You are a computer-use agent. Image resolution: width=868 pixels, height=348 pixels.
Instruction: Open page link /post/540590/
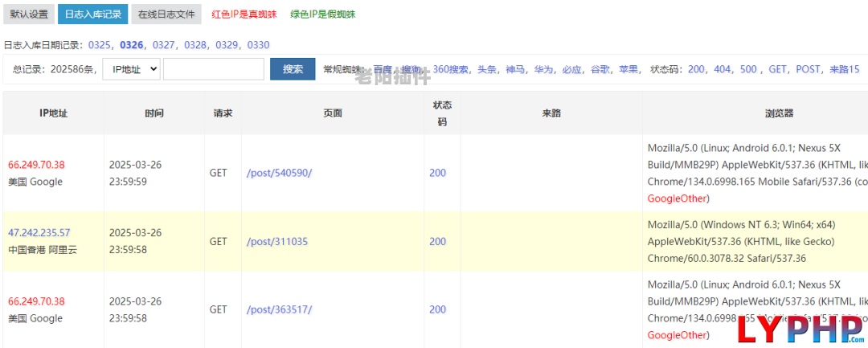pos(280,173)
